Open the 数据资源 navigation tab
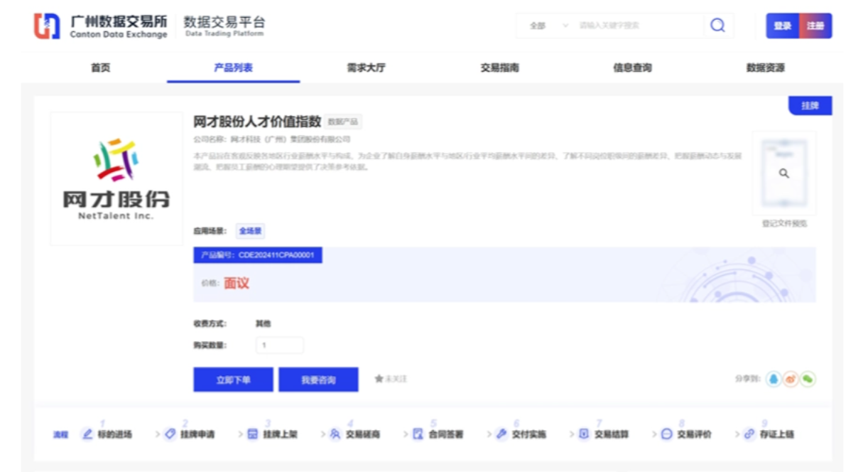Image resolution: width=868 pixels, height=472 pixels. pos(765,68)
